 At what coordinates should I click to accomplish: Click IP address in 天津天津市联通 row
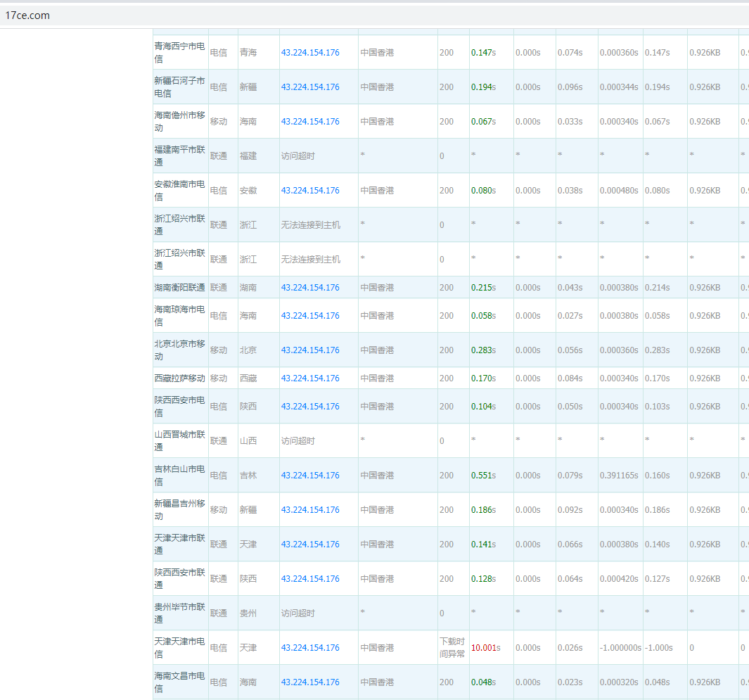click(x=310, y=545)
